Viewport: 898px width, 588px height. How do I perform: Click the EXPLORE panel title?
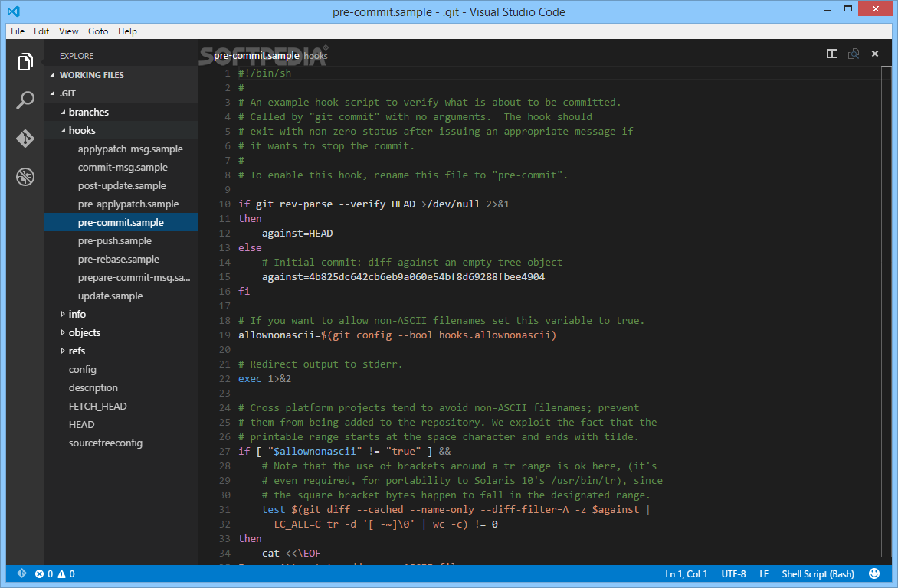76,56
